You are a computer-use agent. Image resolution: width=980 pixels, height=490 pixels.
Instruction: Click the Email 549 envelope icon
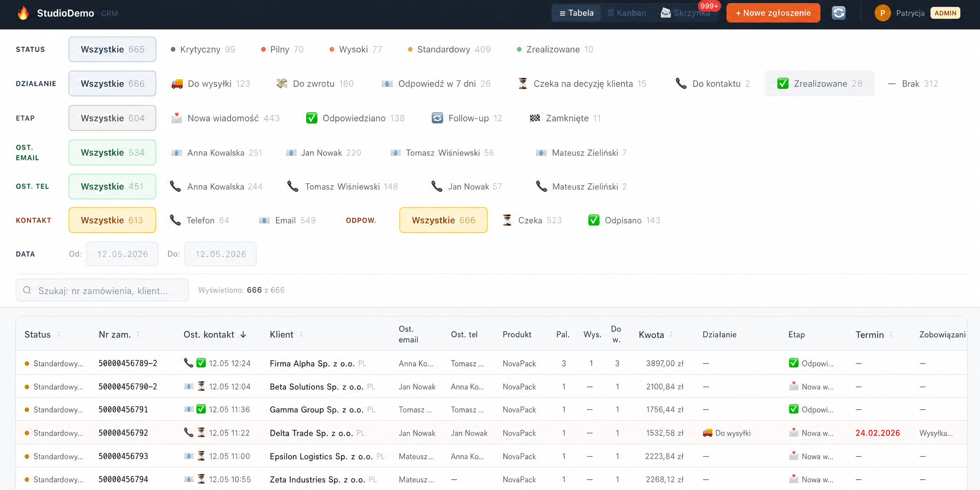(x=264, y=220)
